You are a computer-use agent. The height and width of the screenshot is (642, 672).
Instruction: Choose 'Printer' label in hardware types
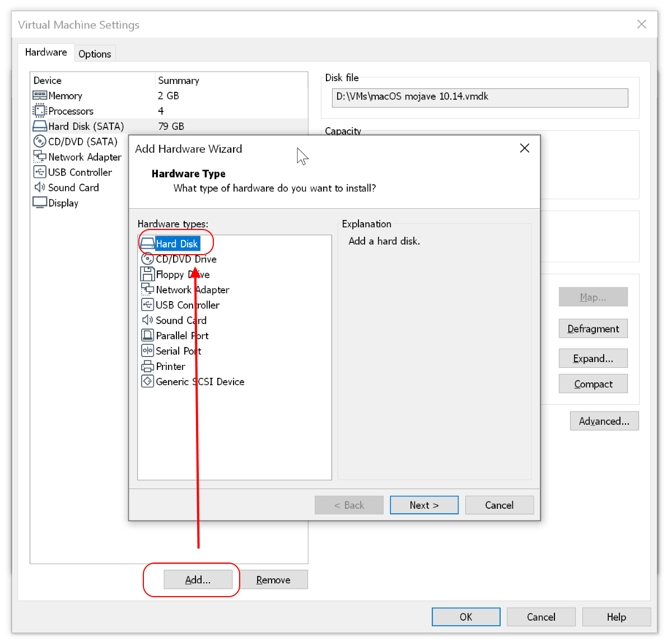click(170, 367)
